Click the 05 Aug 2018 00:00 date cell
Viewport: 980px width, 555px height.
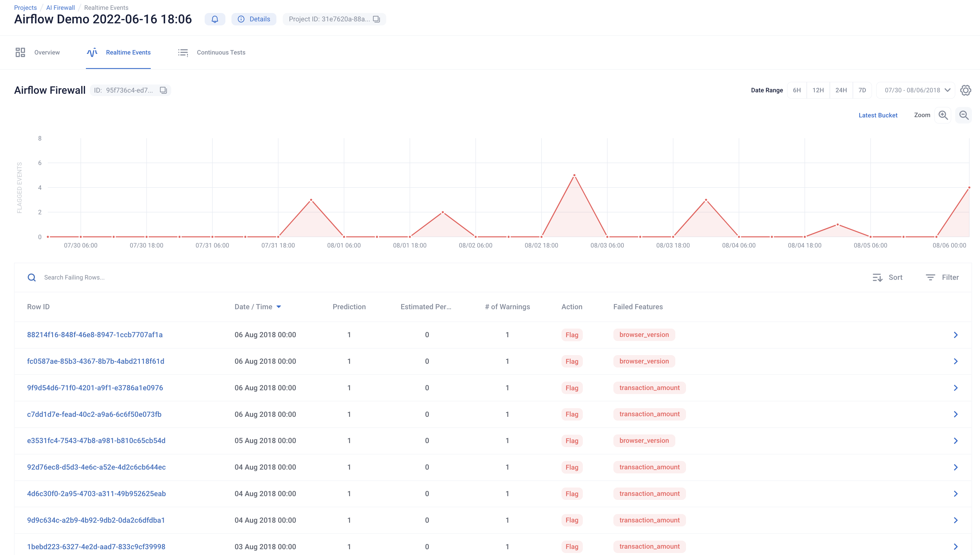pyautogui.click(x=265, y=441)
